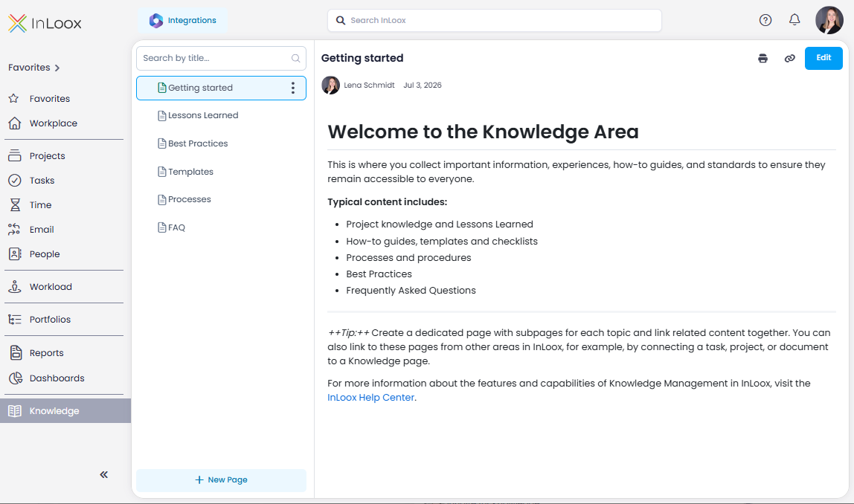Click the Search by title field
854x504 pixels.
point(221,58)
